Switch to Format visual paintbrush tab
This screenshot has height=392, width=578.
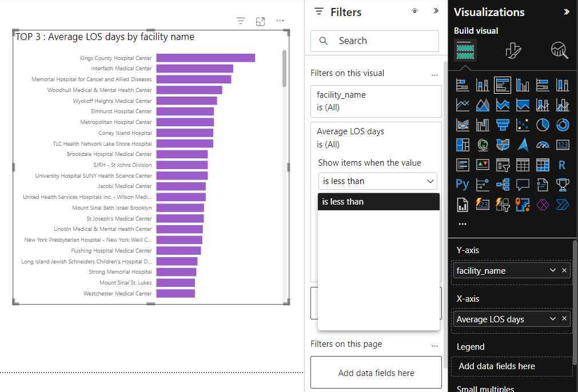(x=513, y=50)
